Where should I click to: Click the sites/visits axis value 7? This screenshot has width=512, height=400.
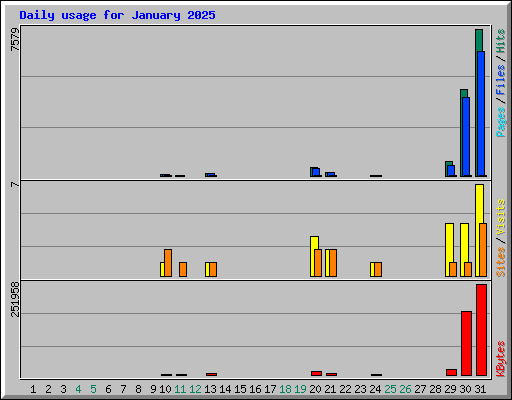(x=15, y=184)
